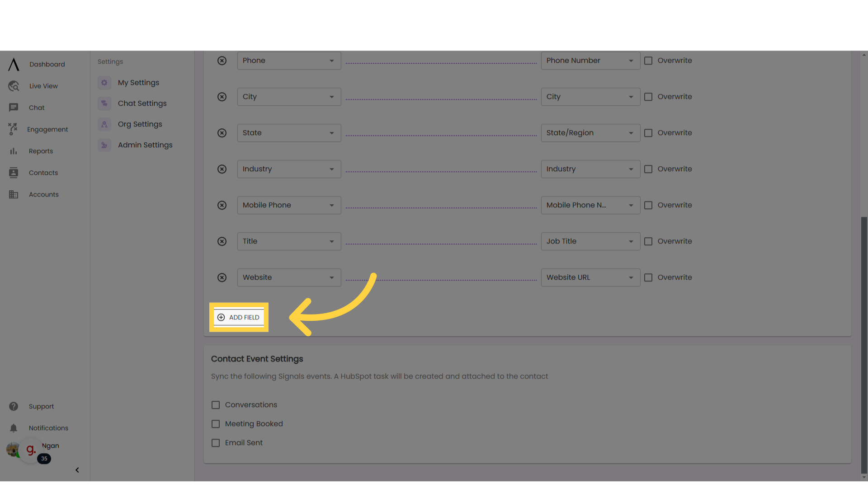Click Accounts icon in sidebar
This screenshot has height=488, width=868.
pos(13,194)
